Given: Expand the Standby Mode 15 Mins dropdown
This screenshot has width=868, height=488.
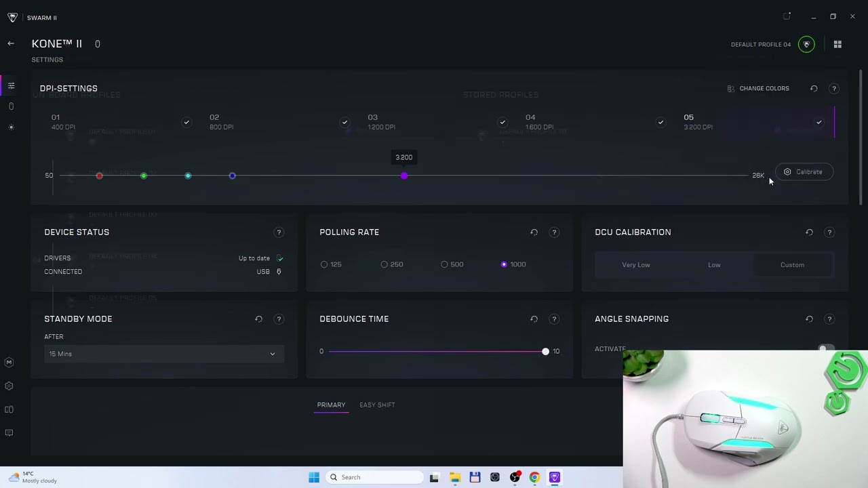Looking at the screenshot, I should 163,354.
